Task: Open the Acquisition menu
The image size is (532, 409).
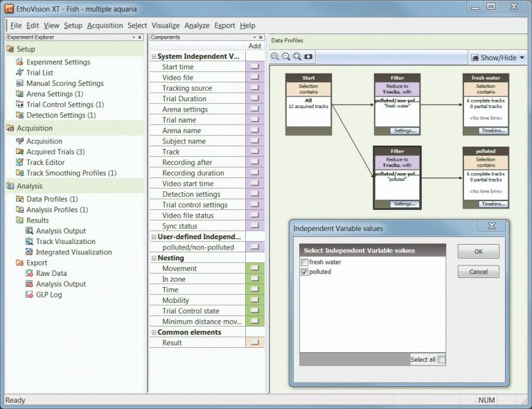Action: pyautogui.click(x=105, y=26)
